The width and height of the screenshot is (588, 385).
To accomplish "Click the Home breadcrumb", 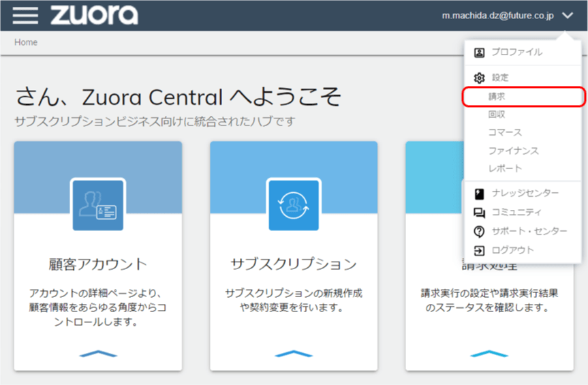I will click(26, 42).
